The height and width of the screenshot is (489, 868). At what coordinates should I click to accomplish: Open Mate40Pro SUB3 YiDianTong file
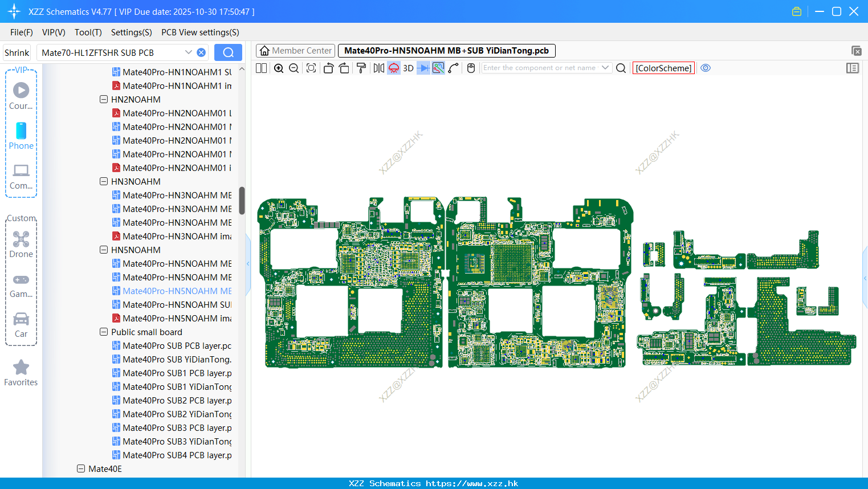pyautogui.click(x=172, y=441)
